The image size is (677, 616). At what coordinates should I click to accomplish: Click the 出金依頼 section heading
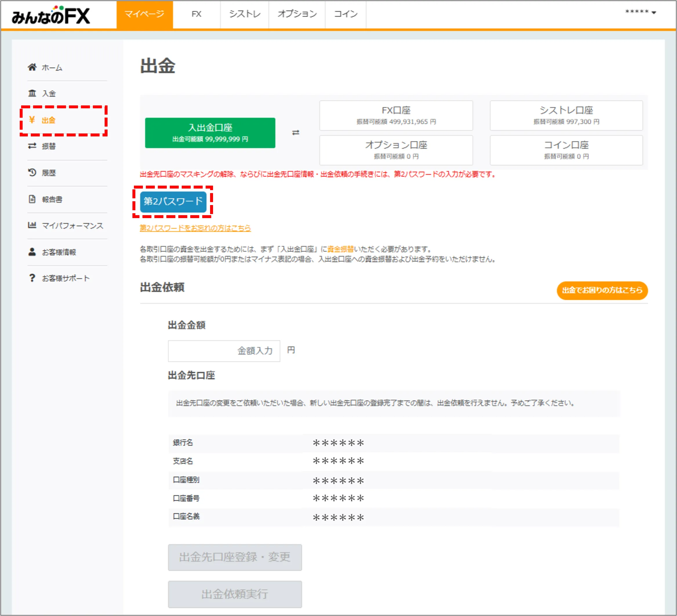pos(162,288)
